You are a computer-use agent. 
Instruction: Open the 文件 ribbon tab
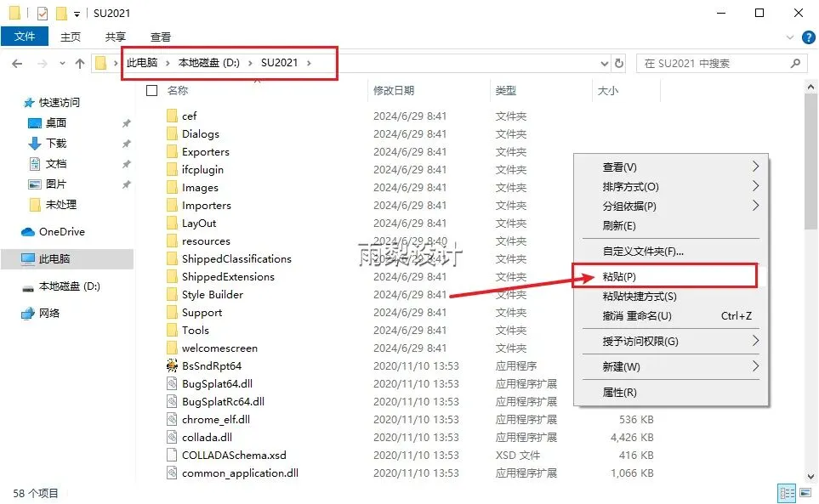pyautogui.click(x=25, y=37)
